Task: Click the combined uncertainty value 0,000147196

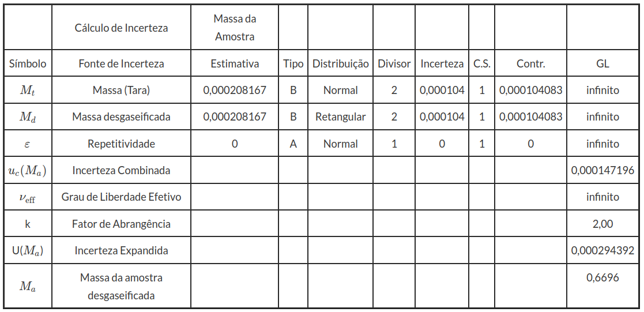Action: tap(602, 171)
